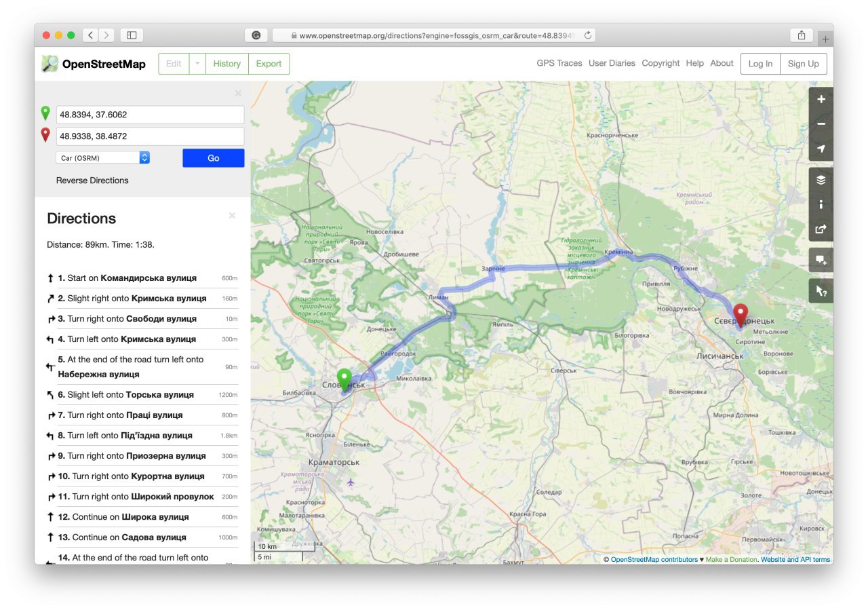Click the OpenStreetMap magnifier logo
Screen dimensions: 868x610
tap(50, 64)
